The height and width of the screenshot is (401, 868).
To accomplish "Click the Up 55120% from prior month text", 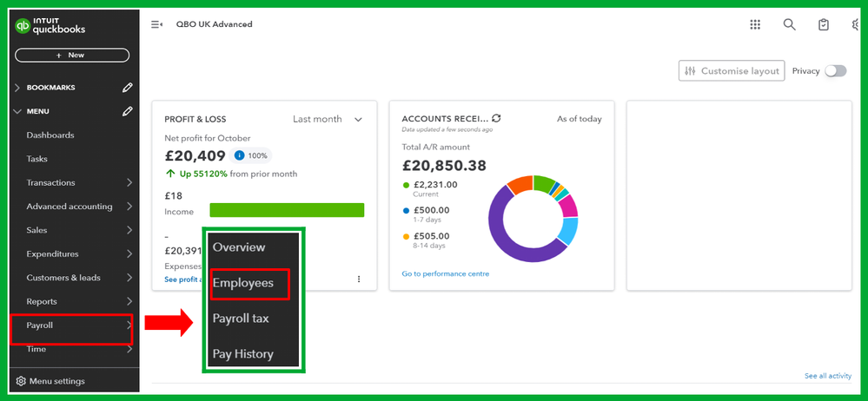I will click(231, 174).
